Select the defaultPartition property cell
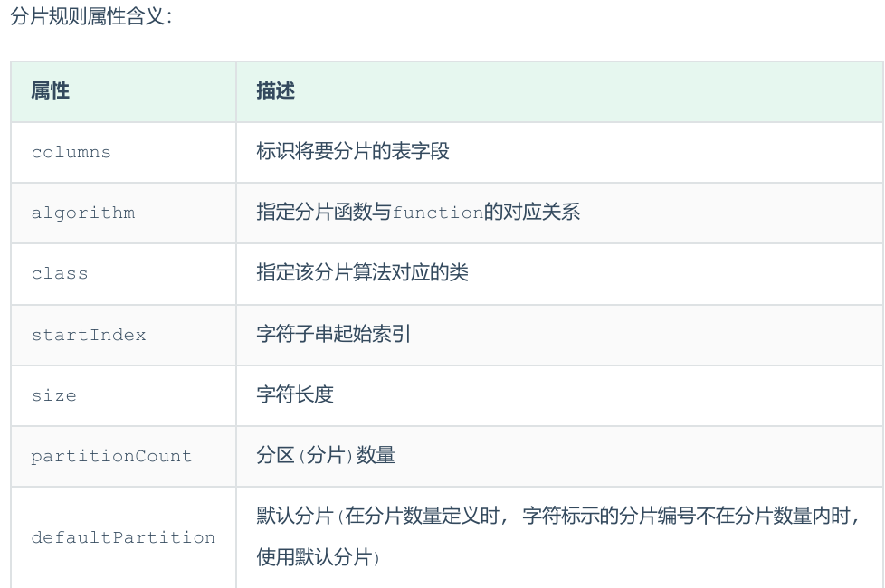This screenshot has width=885, height=588. pos(123,537)
